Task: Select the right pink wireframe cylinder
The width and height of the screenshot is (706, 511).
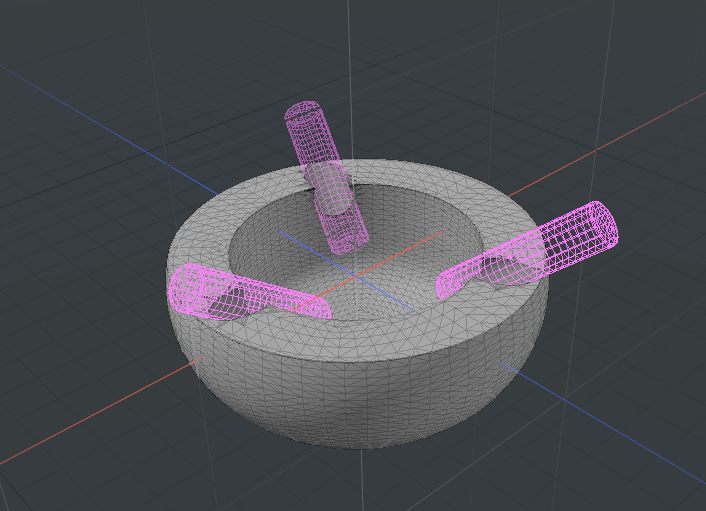Action: pos(530,253)
